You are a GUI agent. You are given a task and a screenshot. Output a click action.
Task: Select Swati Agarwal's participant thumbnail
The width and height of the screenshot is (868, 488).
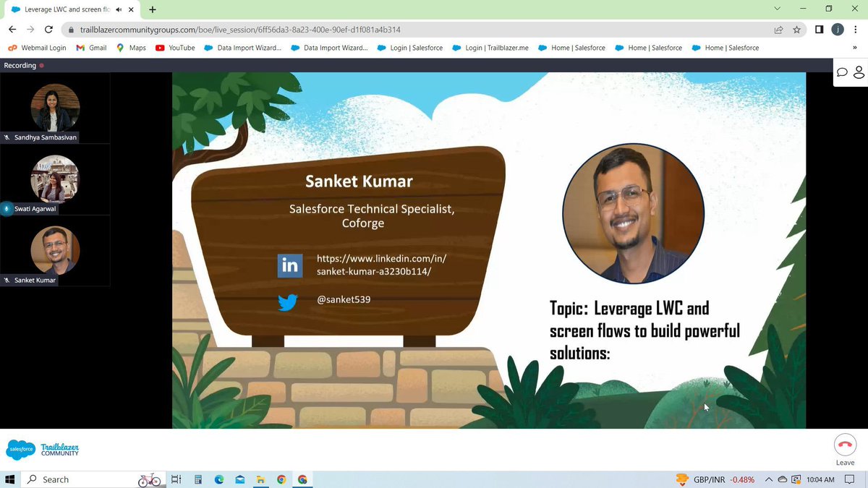(55, 179)
